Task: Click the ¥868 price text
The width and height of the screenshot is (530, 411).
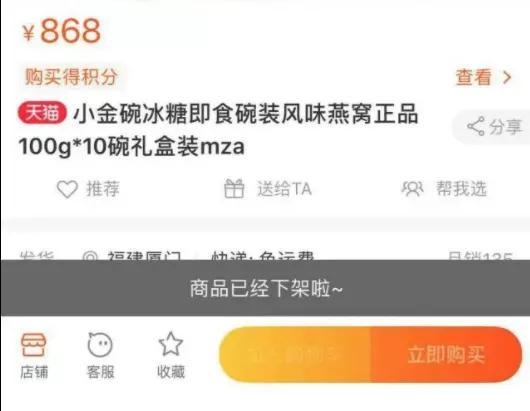Action: click(62, 31)
